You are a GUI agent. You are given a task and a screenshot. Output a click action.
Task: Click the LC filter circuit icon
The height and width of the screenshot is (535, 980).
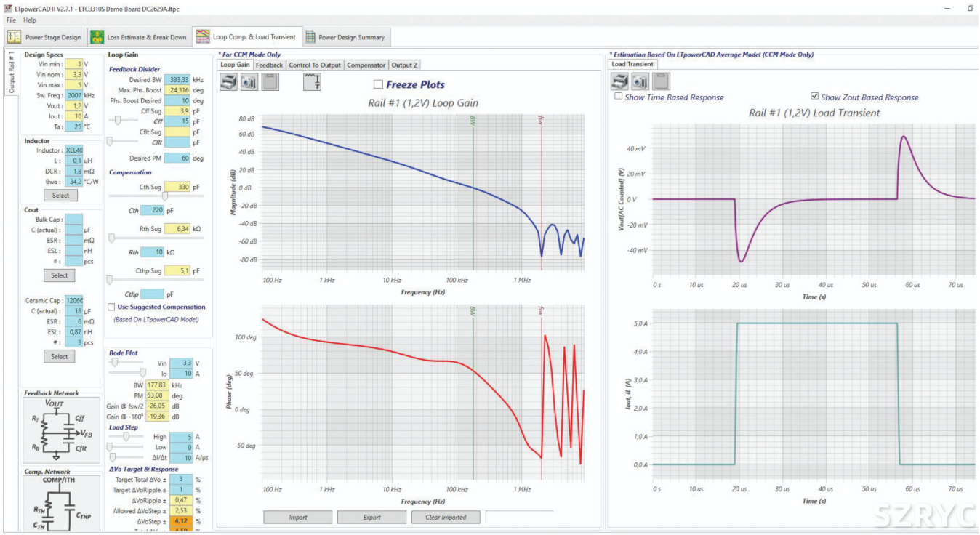coord(314,83)
